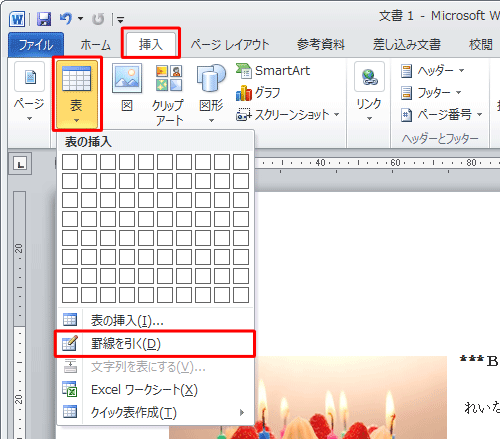
Task: Click the ヘッダーとフッター group label
Action: click(x=440, y=138)
